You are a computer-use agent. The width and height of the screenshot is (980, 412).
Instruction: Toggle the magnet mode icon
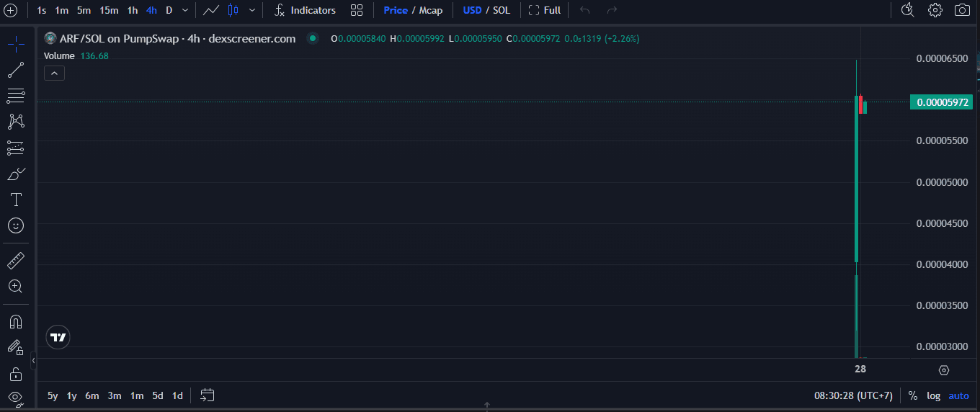pos(16,321)
